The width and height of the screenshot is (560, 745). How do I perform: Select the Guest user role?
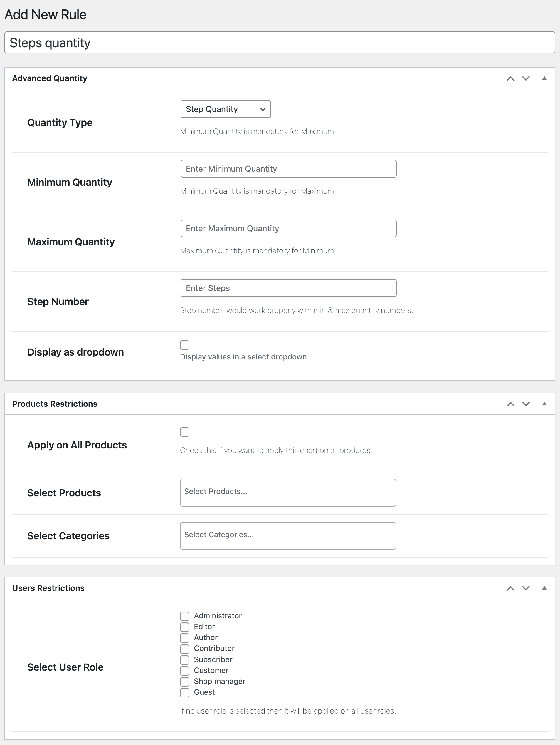coord(185,693)
